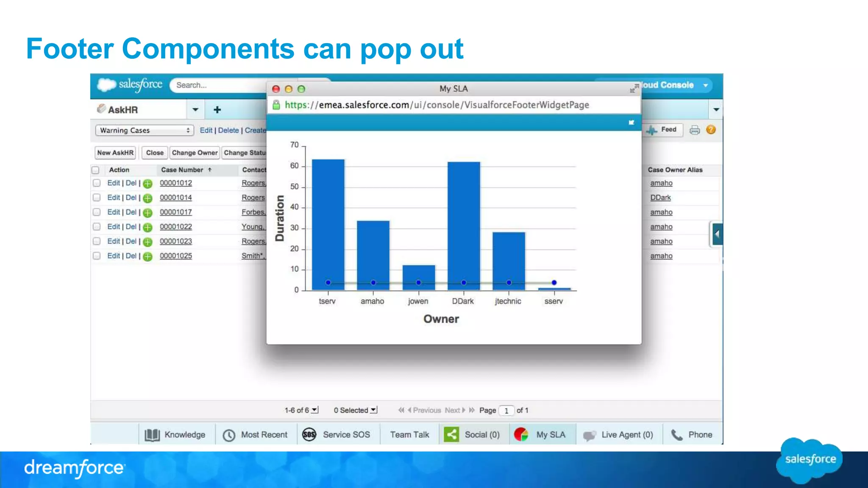868x488 pixels.
Task: Click green plus icon for case 00001012
Action: [147, 183]
